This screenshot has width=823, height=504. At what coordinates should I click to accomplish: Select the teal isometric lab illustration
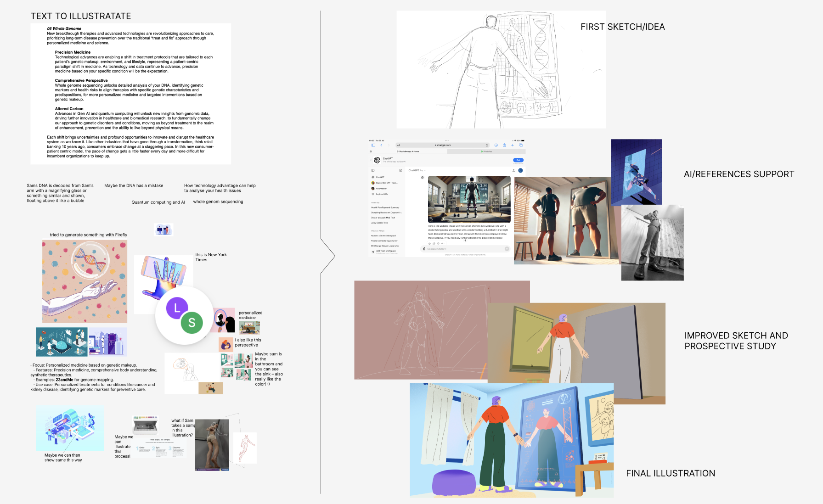(62, 342)
